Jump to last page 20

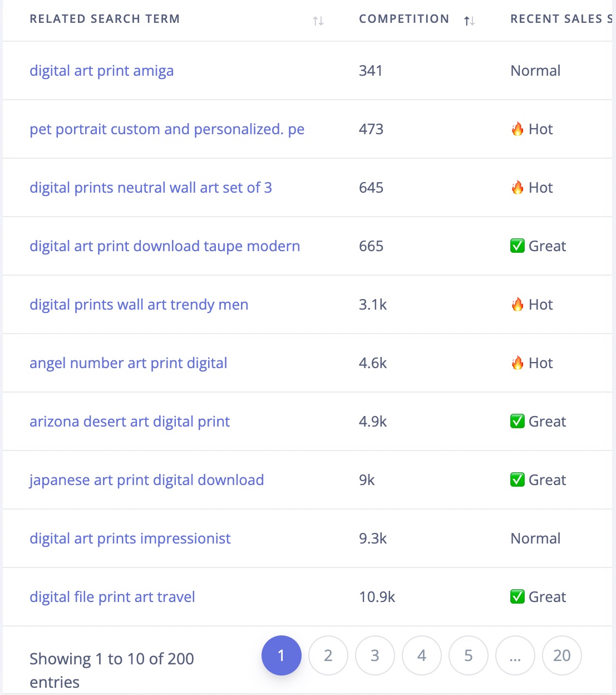[562, 655]
